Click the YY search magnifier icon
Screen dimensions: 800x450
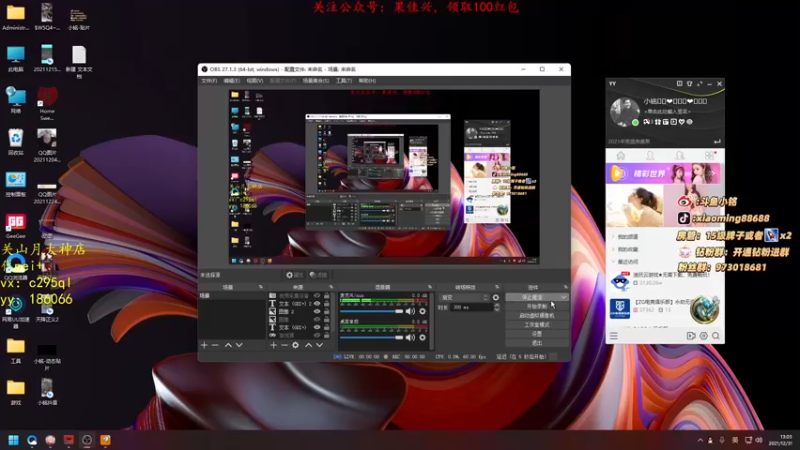coord(716,336)
